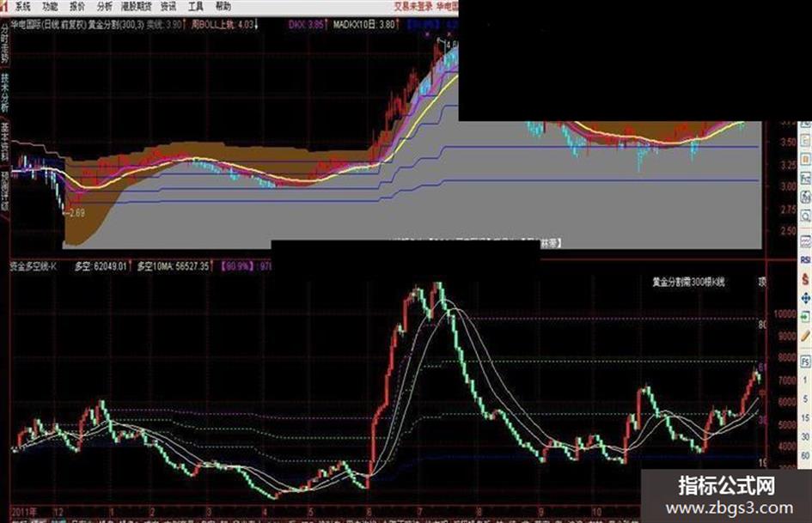
Task: Select the pencil drawing tool
Action: (805, 336)
